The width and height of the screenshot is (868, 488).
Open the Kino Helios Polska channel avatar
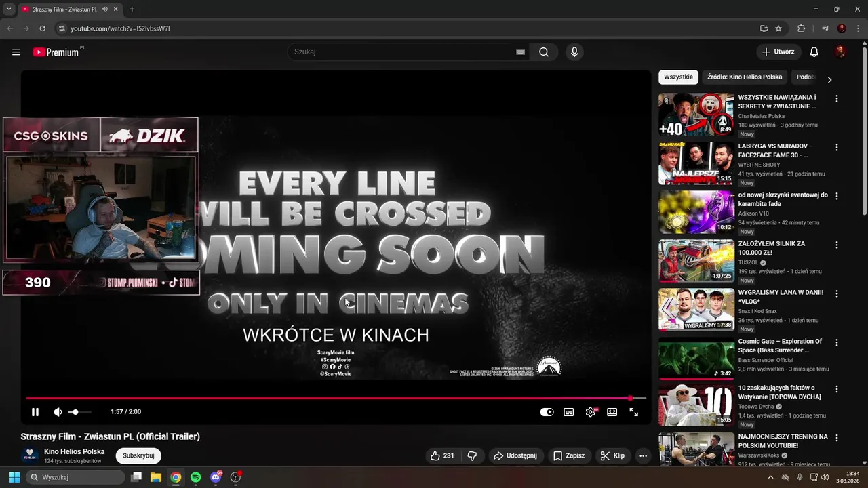[x=30, y=455]
